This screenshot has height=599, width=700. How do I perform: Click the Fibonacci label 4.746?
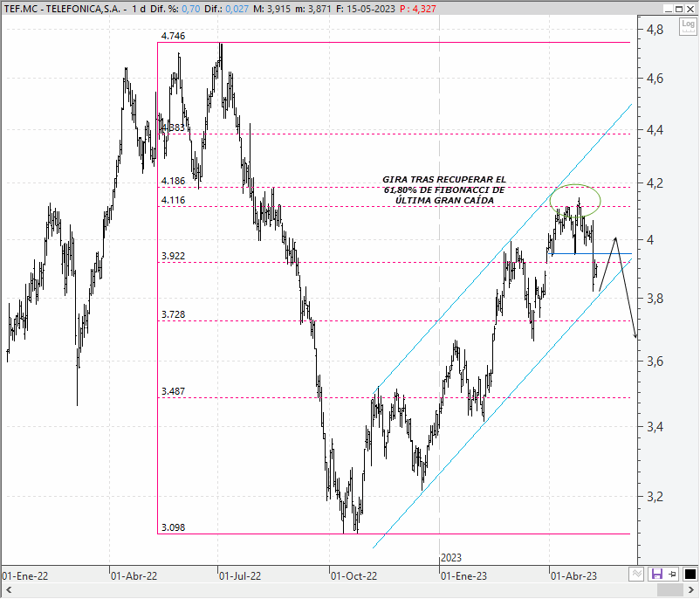point(173,36)
